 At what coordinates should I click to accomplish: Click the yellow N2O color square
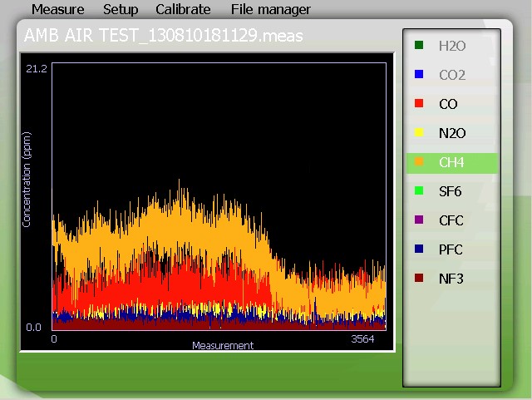pyautogui.click(x=419, y=133)
